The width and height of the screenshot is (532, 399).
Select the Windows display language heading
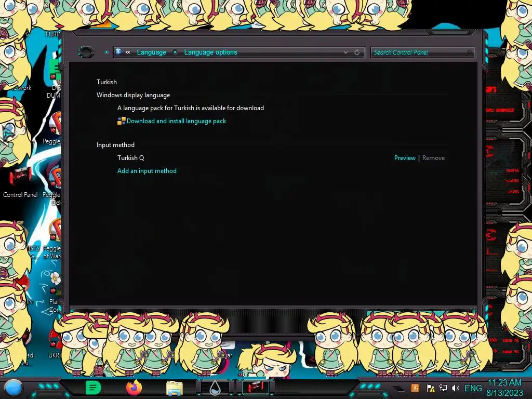point(133,95)
